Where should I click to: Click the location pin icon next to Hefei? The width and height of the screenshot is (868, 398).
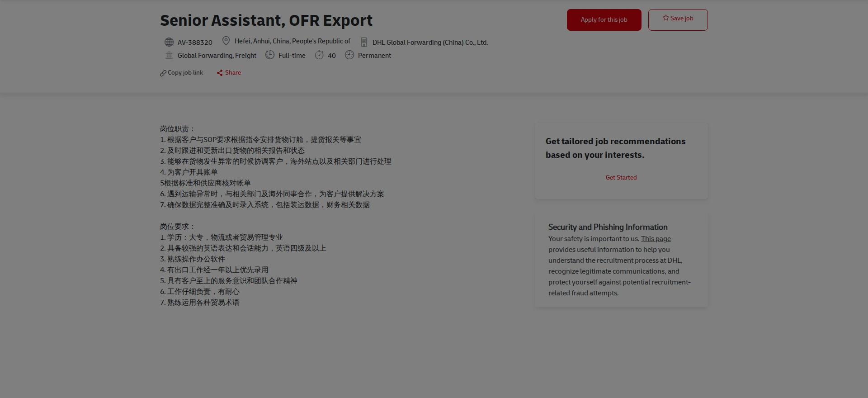[226, 41]
